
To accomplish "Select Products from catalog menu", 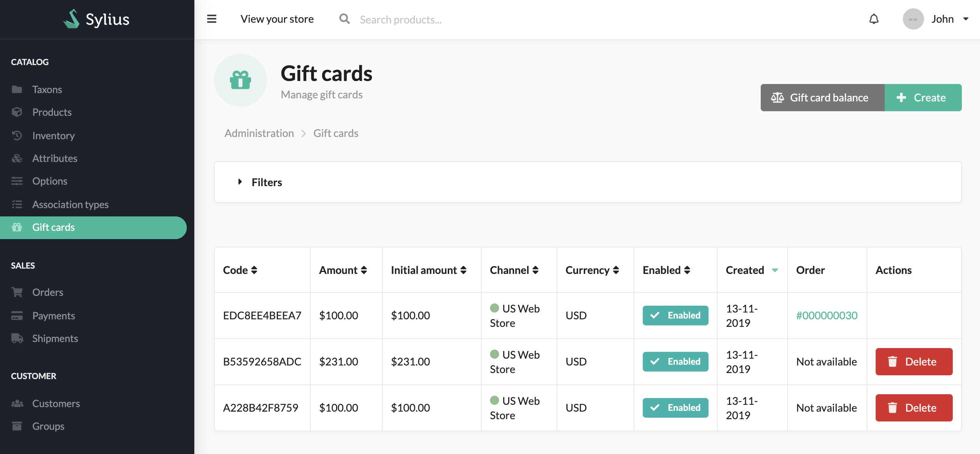I will (52, 112).
